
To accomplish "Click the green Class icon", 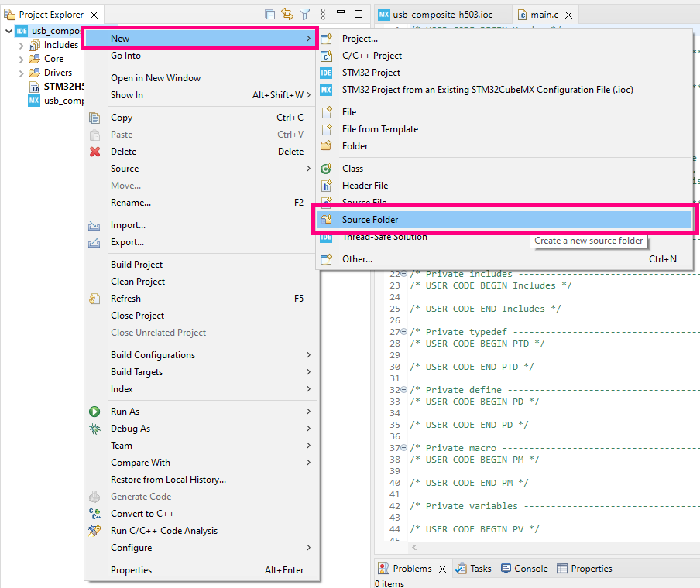I will (326, 169).
